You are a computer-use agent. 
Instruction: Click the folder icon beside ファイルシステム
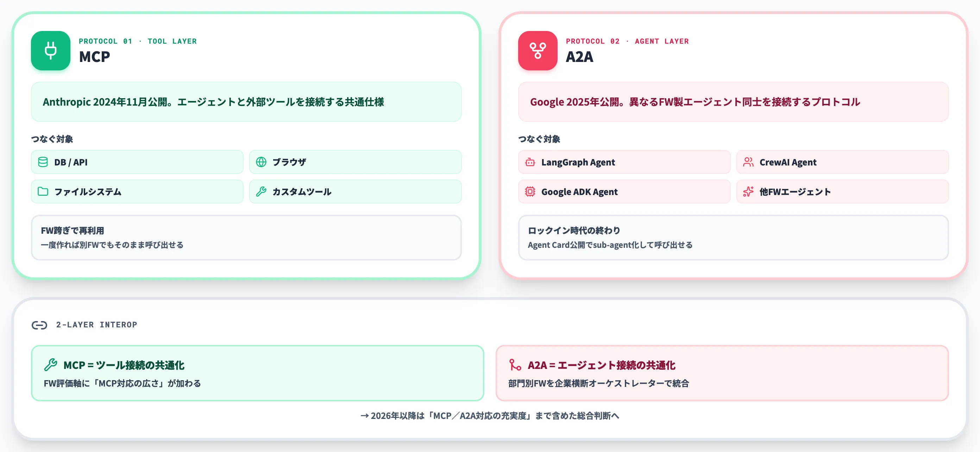point(43,192)
